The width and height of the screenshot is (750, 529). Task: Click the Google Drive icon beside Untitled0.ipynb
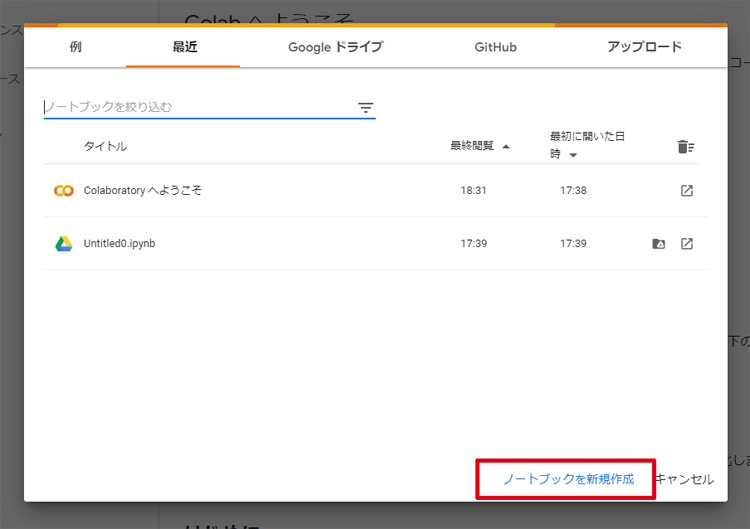64,243
